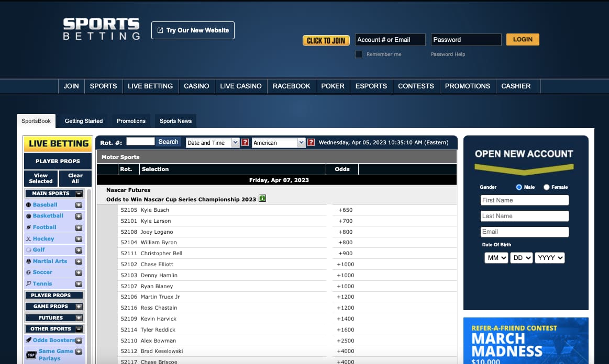Open the American odds format dropdown
This screenshot has width=609, height=364.
(279, 143)
